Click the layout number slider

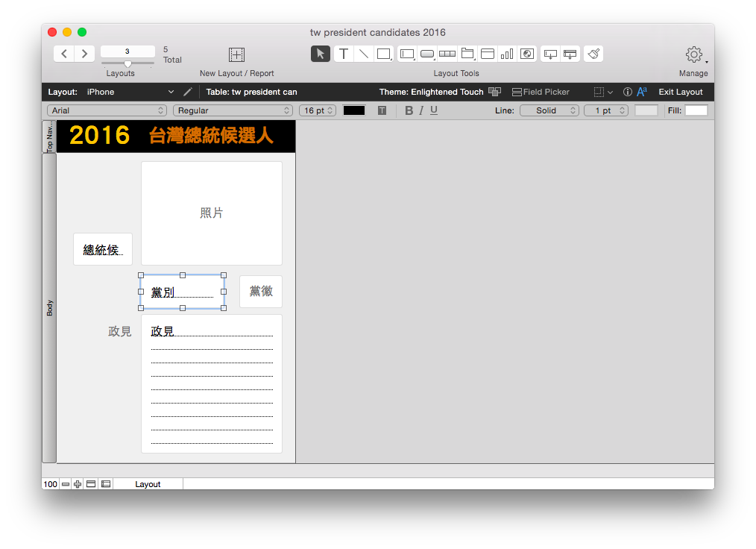tap(127, 63)
